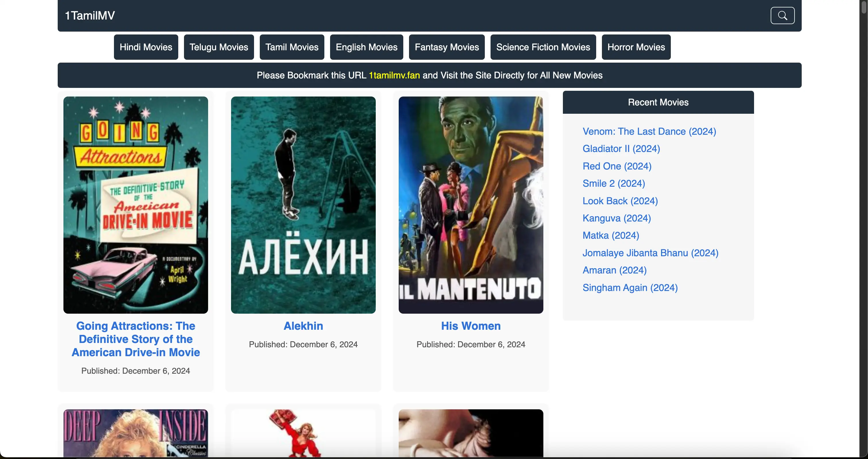Go to Tamil Movies category
868x459 pixels.
pyautogui.click(x=291, y=47)
